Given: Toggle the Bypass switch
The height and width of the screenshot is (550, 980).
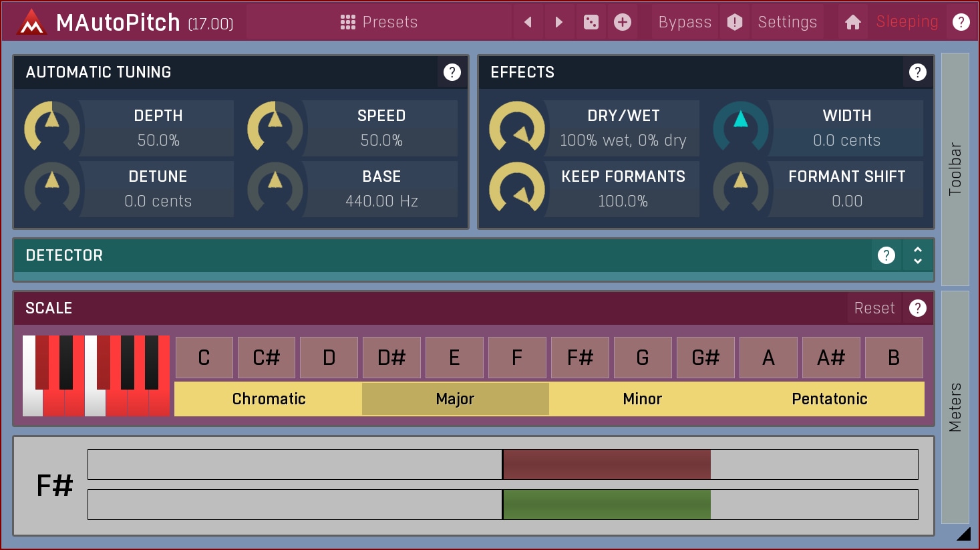Looking at the screenshot, I should tap(685, 22).
